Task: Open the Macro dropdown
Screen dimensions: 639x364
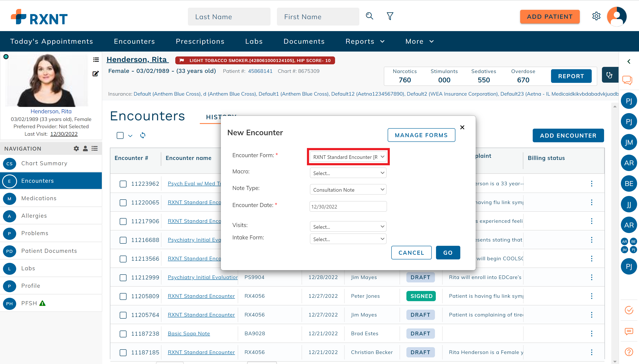Action: pyautogui.click(x=348, y=173)
